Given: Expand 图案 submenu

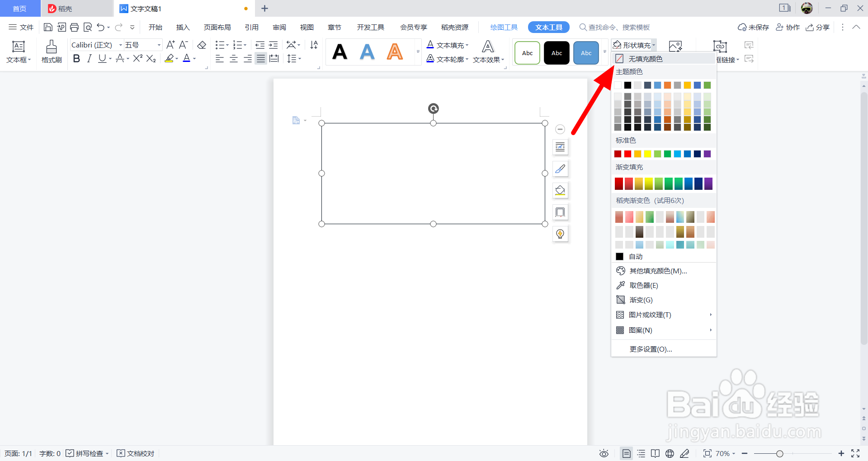Looking at the screenshot, I should click(664, 330).
